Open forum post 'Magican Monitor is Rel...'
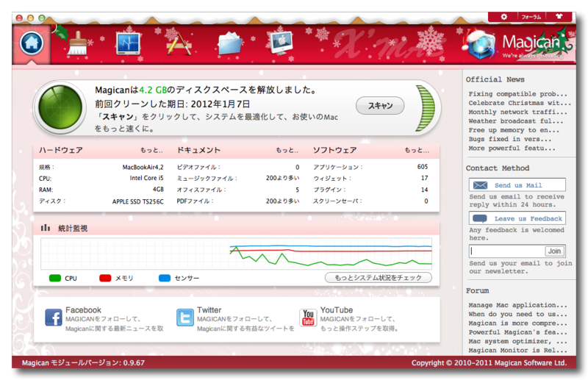The image size is (588, 380). pyautogui.click(x=518, y=350)
